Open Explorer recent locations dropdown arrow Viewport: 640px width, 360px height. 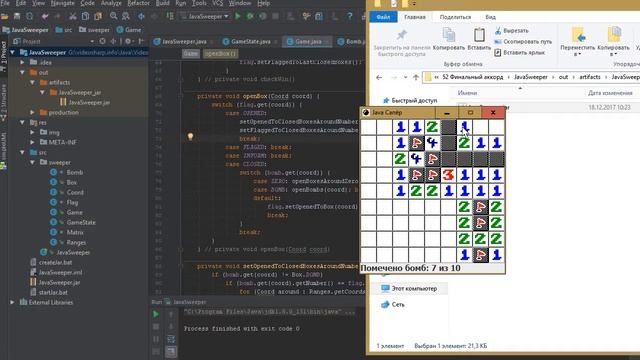[405, 77]
